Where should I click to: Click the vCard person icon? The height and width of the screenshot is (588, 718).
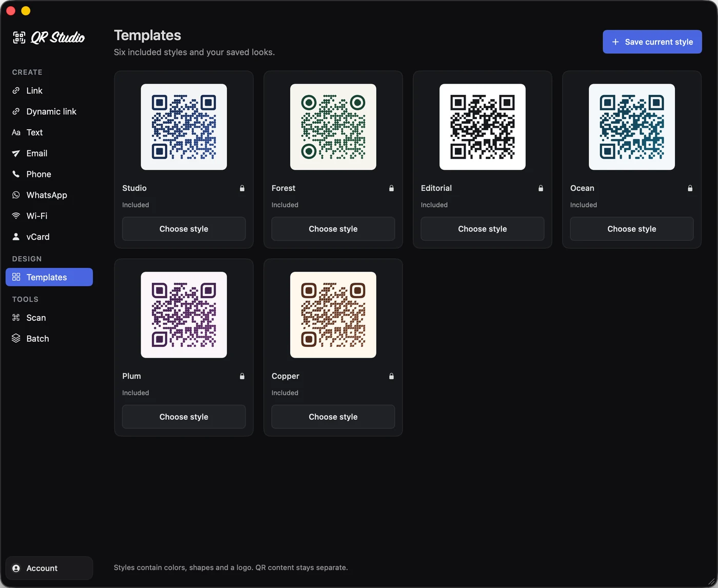[16, 237]
